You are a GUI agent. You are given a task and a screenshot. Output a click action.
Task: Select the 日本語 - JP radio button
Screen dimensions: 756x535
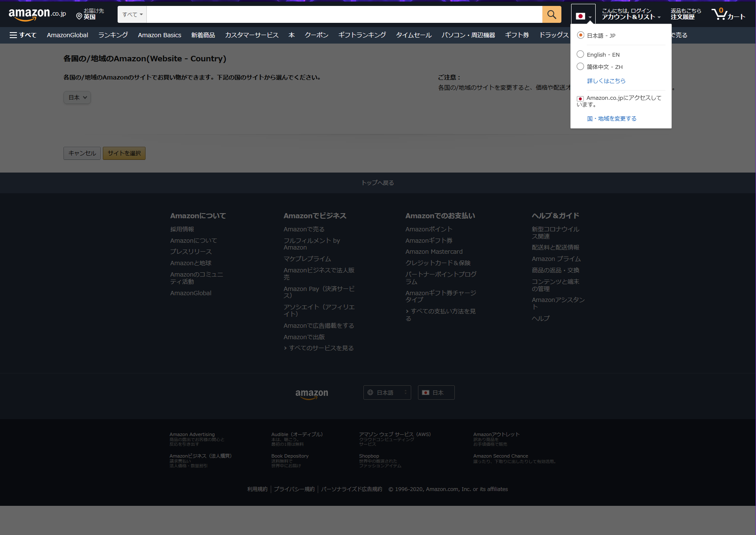pyautogui.click(x=580, y=35)
